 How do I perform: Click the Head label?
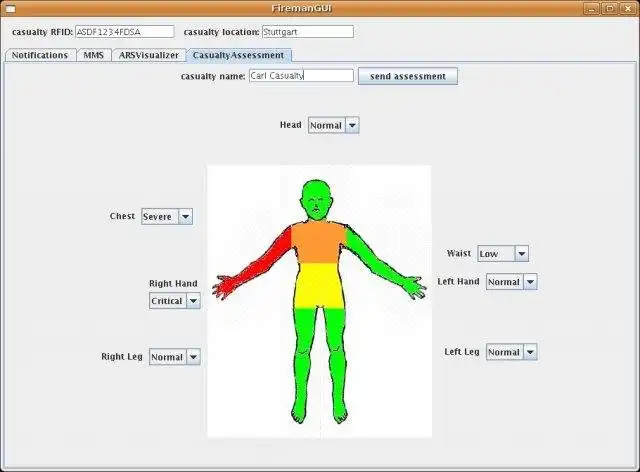coord(290,125)
